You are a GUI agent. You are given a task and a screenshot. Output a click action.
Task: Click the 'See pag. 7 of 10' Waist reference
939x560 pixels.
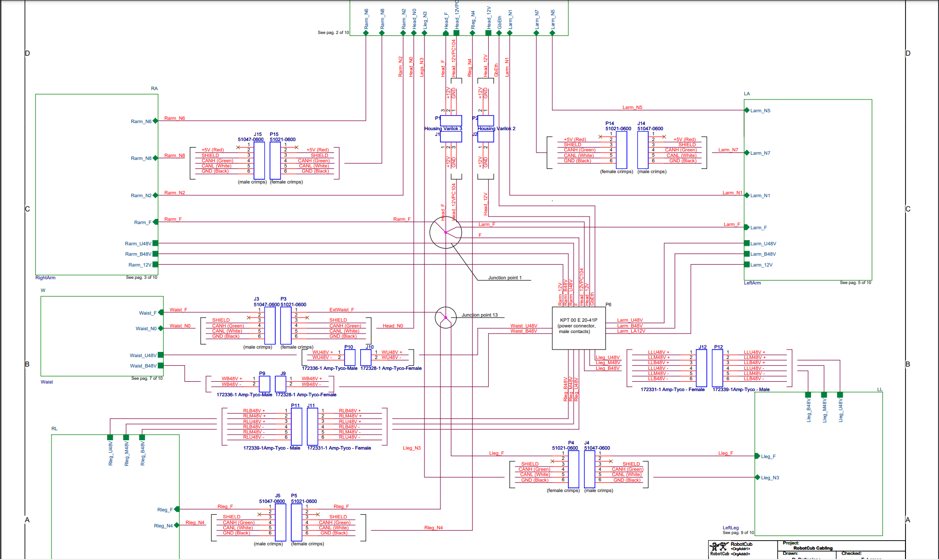click(147, 378)
